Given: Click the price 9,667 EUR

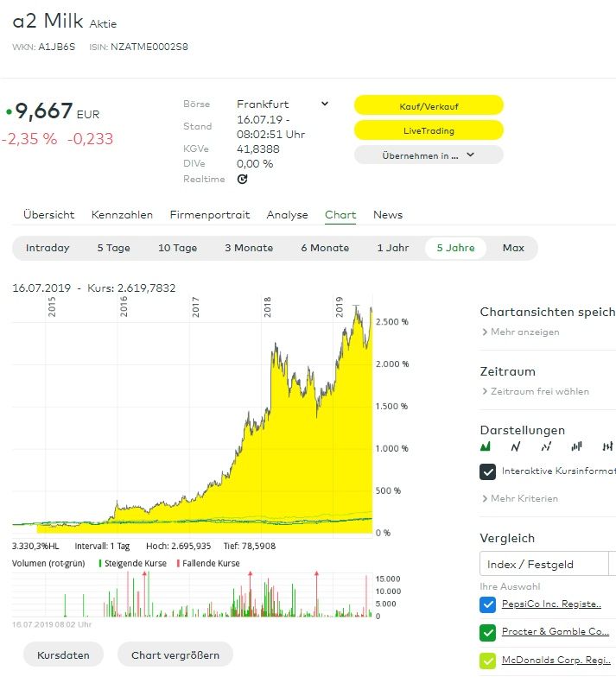Looking at the screenshot, I should pyautogui.click(x=57, y=111).
